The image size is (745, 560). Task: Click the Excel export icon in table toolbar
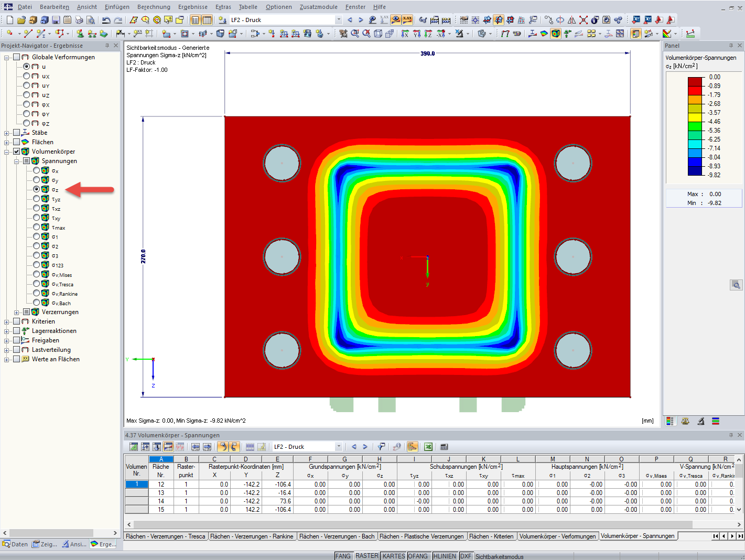(428, 447)
